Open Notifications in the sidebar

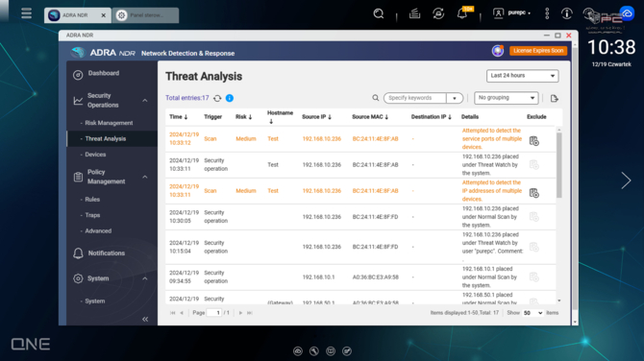tap(106, 253)
